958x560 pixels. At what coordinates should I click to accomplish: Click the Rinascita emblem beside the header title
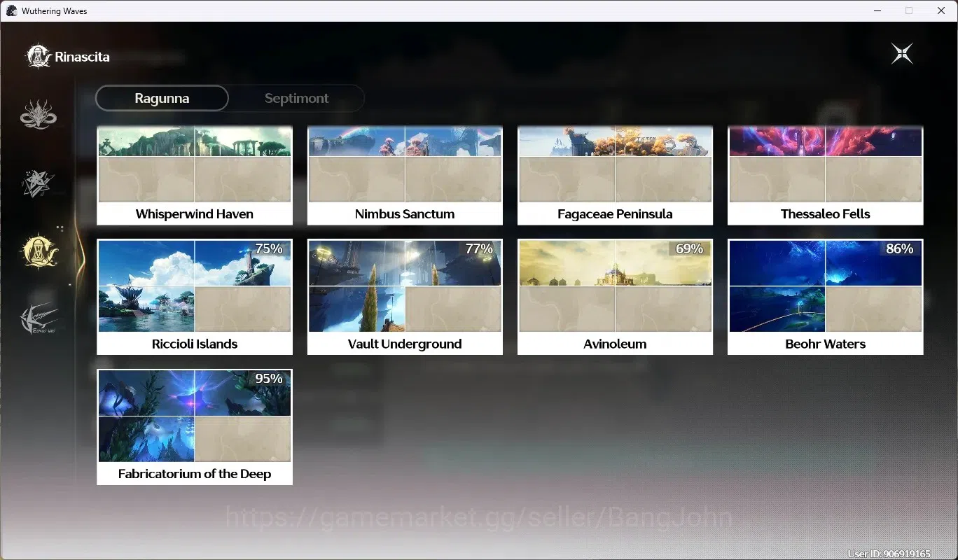(x=39, y=57)
